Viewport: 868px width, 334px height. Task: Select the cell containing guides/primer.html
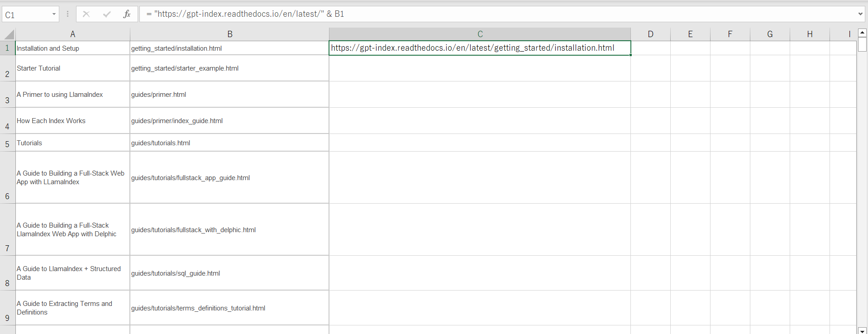point(229,95)
